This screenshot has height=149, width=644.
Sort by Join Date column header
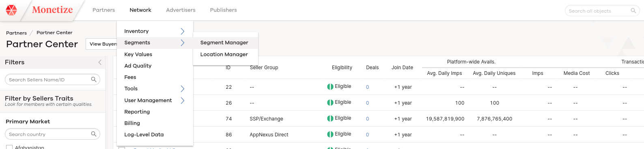pyautogui.click(x=402, y=68)
